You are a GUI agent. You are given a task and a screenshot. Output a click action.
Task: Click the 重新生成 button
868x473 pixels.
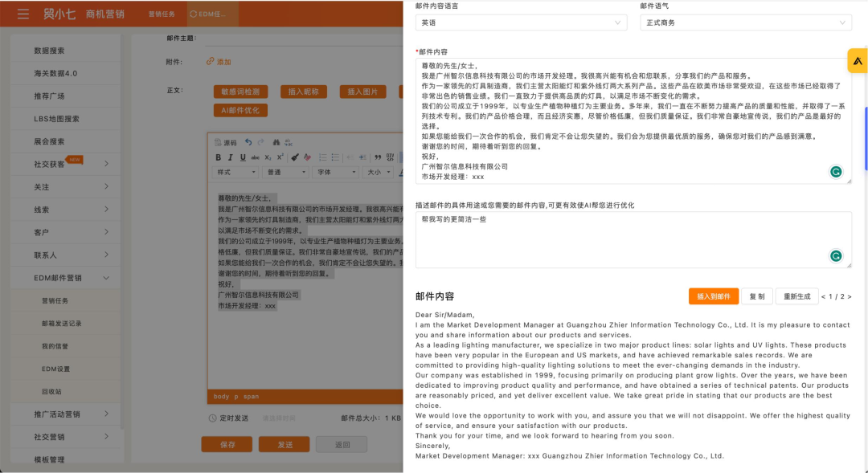tap(796, 296)
